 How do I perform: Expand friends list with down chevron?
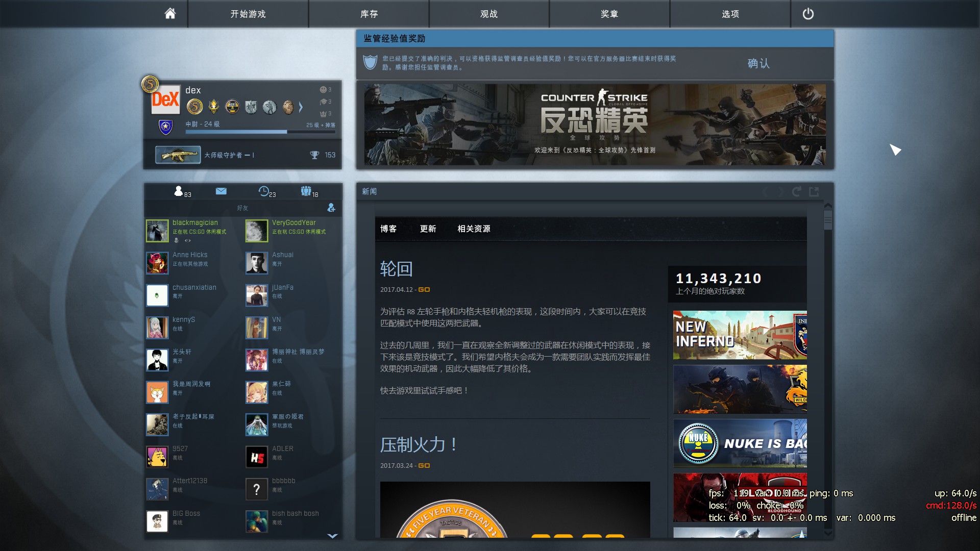click(332, 536)
